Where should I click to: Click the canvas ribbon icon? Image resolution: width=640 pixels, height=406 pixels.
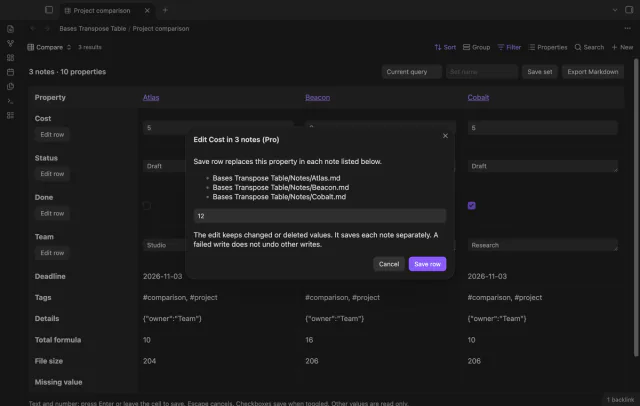[x=11, y=58]
